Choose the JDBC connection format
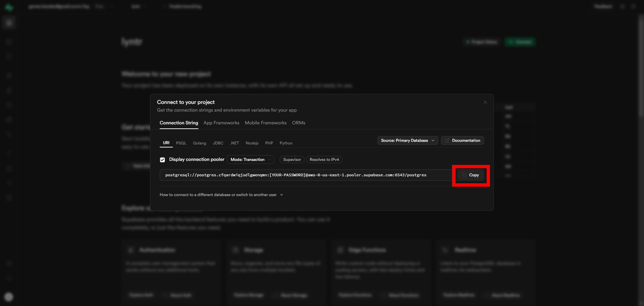 click(218, 143)
